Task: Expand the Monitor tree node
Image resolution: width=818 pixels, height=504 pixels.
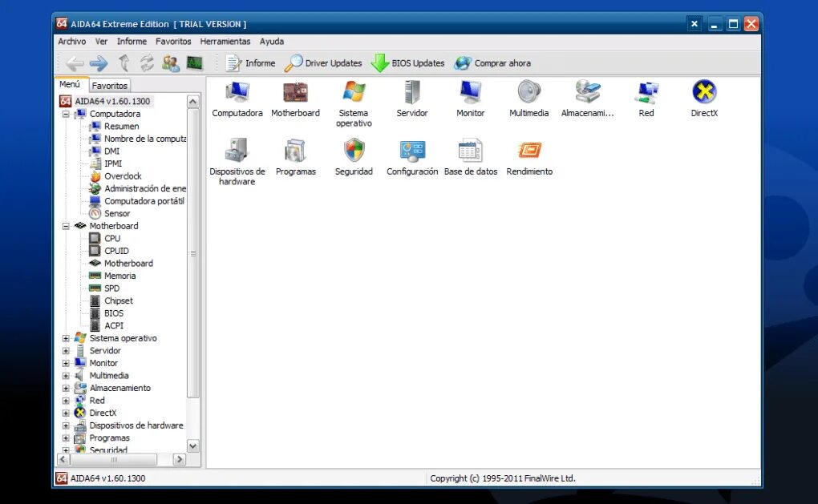Action: pyautogui.click(x=66, y=363)
